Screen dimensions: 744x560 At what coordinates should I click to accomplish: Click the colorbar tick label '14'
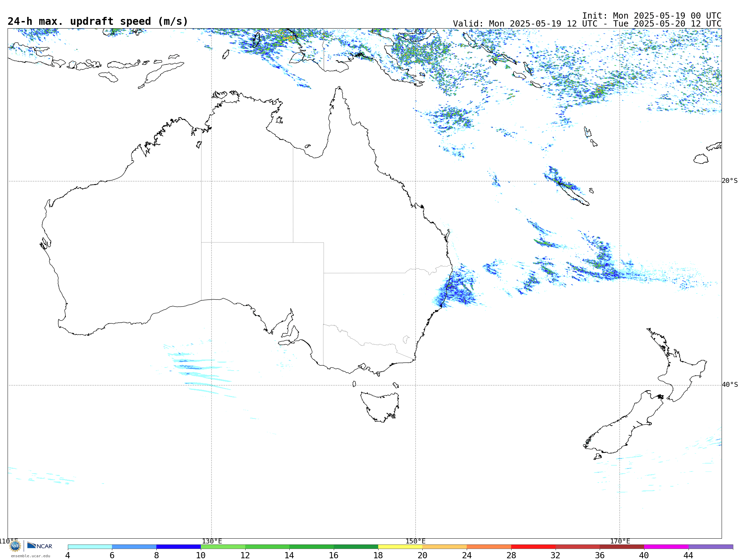(289, 555)
